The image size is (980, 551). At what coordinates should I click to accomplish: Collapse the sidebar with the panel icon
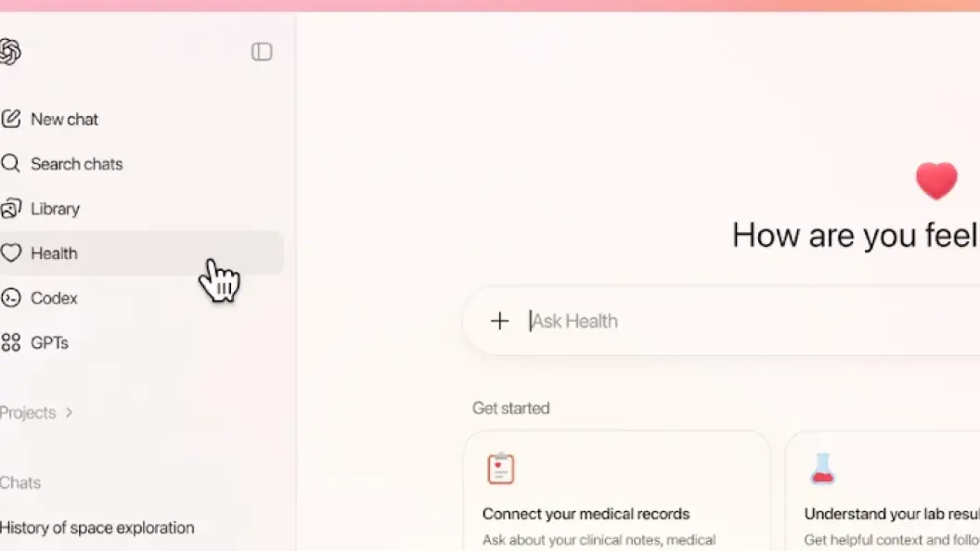(262, 52)
